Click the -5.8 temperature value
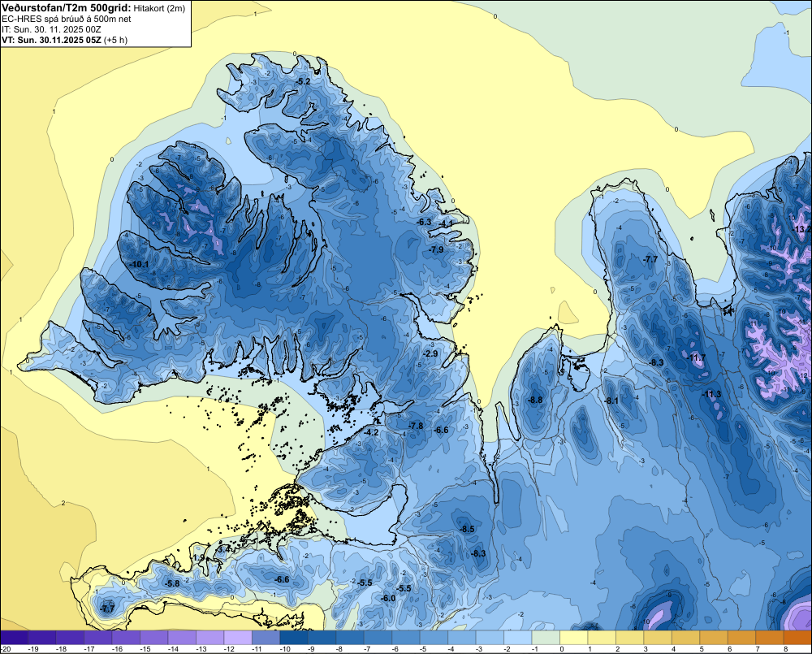 [172, 583]
